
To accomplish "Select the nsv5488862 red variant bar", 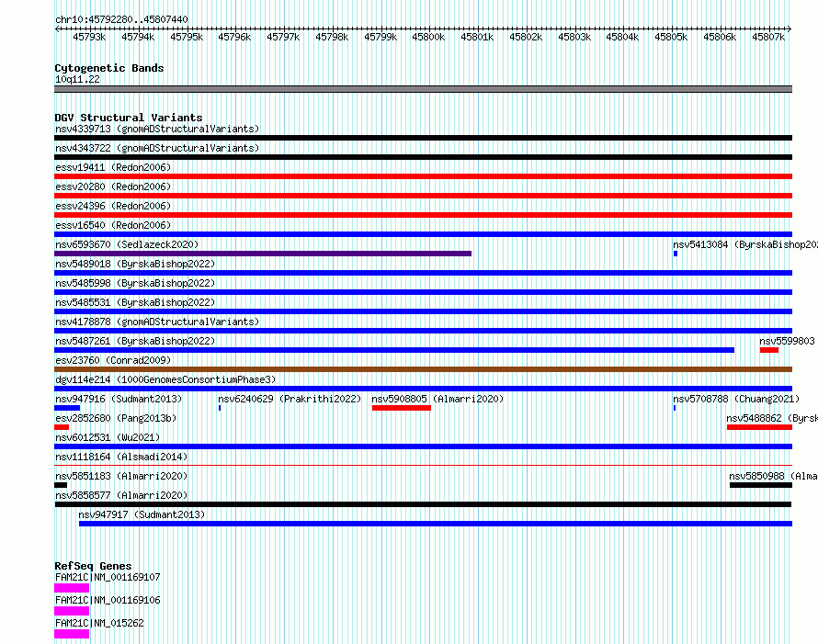I will (759, 427).
